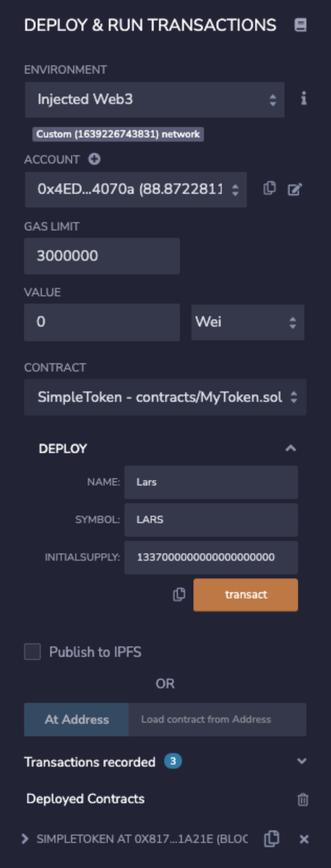
Task: Click the At Address button
Action: (x=76, y=719)
